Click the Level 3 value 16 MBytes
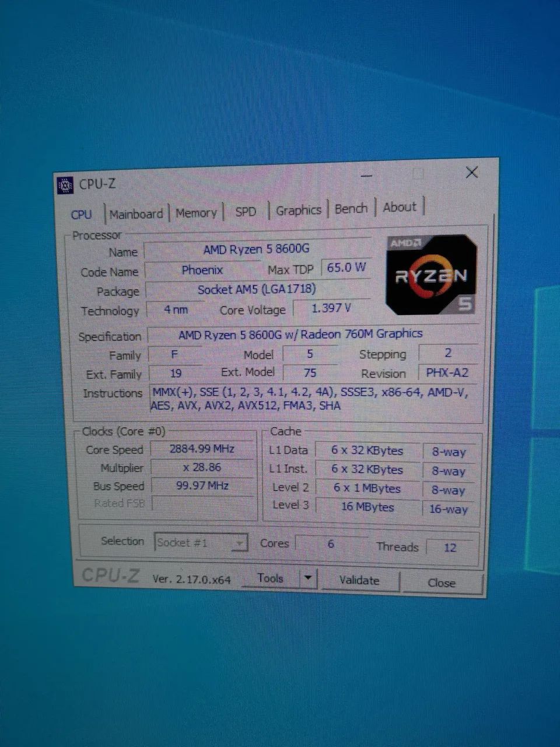 367,507
